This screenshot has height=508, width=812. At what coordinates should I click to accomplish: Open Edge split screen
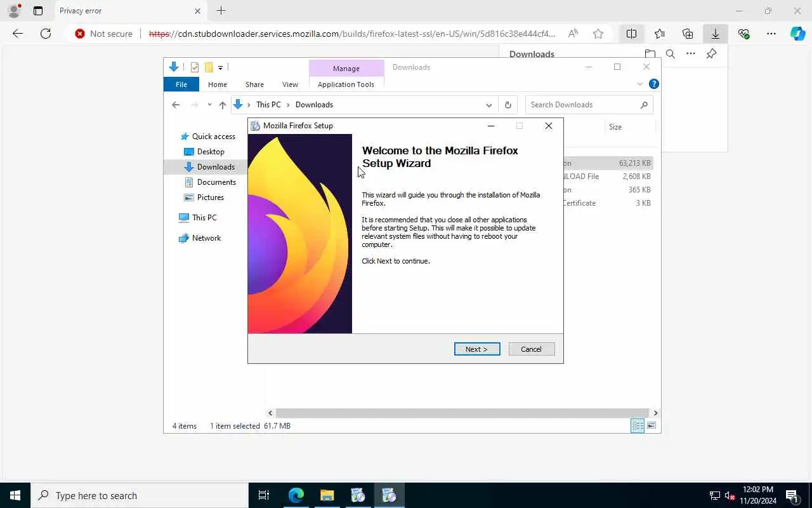click(631, 34)
